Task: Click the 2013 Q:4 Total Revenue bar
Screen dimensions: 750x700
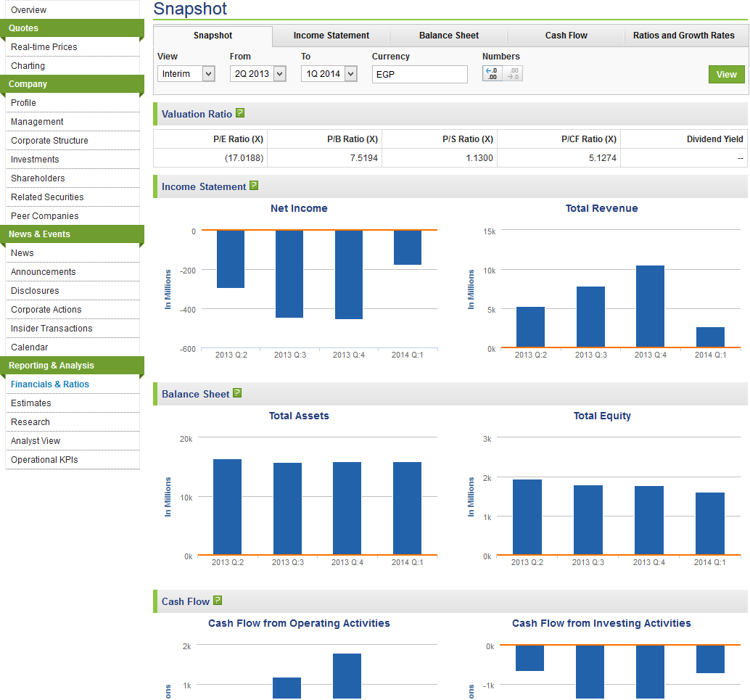Action: [x=650, y=306]
